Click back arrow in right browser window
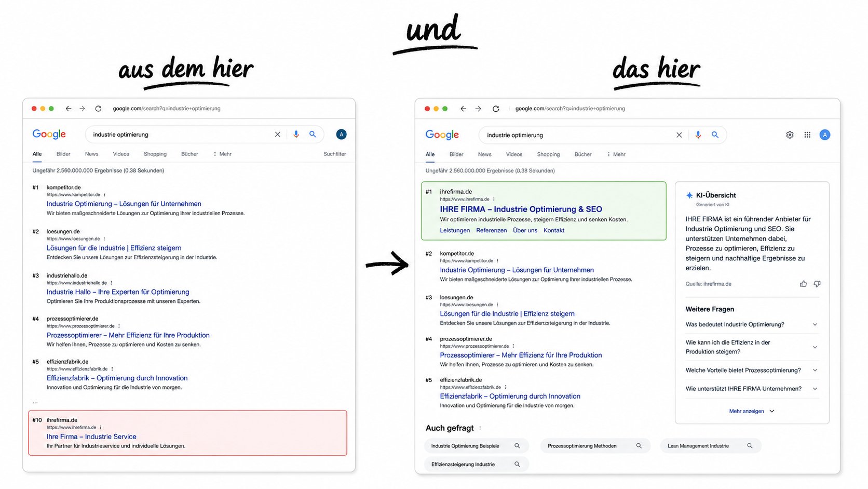 [463, 109]
